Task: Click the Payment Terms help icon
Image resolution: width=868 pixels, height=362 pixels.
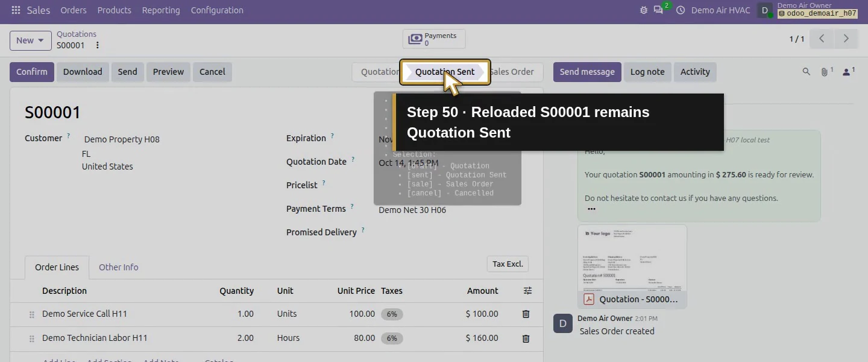Action: tap(352, 206)
